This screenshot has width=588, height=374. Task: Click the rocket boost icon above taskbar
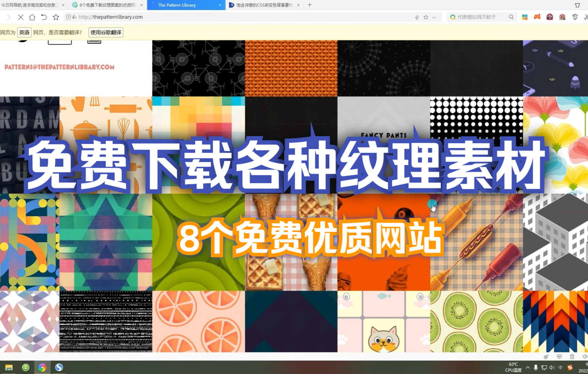pyautogui.click(x=546, y=357)
